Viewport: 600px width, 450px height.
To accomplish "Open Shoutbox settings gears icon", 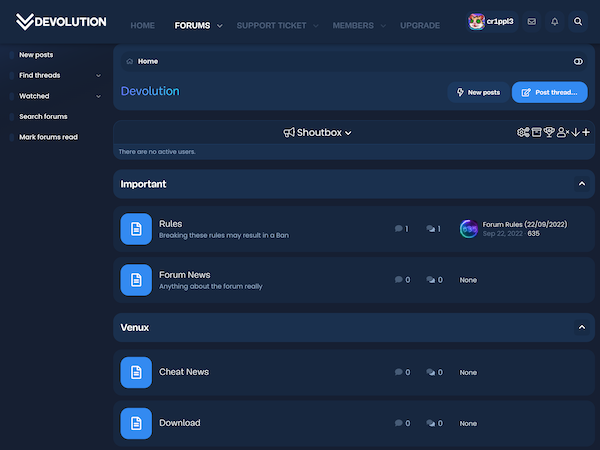I will point(523,132).
